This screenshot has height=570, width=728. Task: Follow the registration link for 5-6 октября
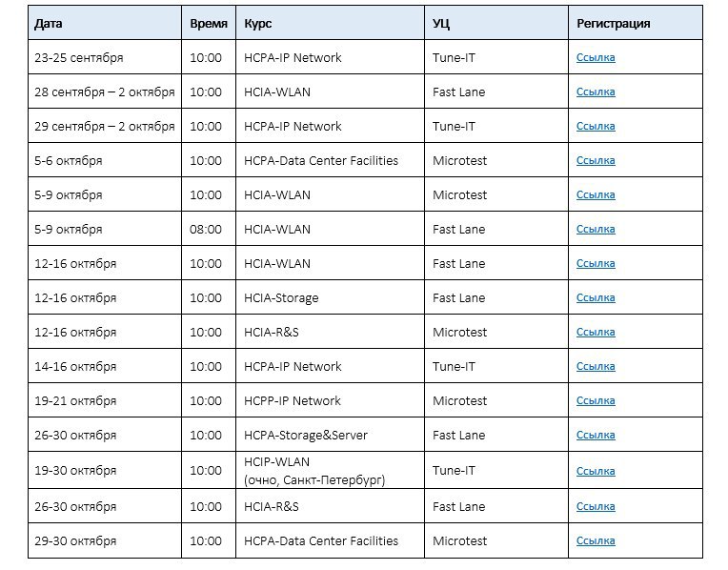596,160
